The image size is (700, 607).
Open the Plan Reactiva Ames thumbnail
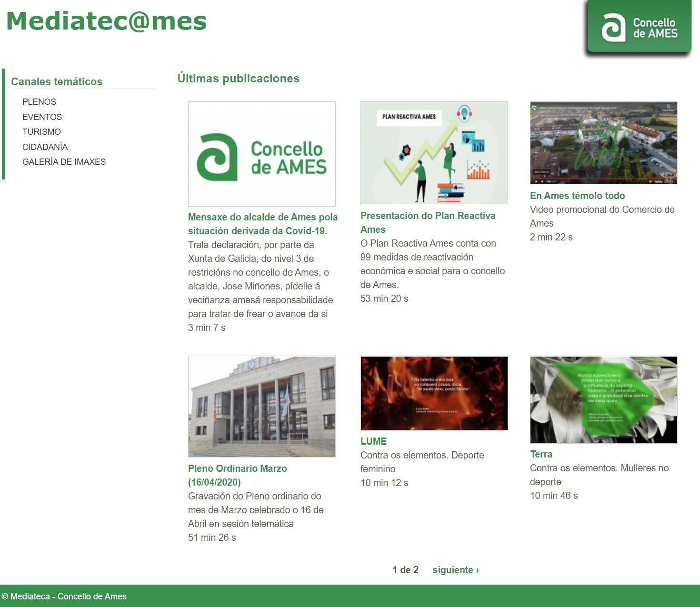(x=434, y=153)
